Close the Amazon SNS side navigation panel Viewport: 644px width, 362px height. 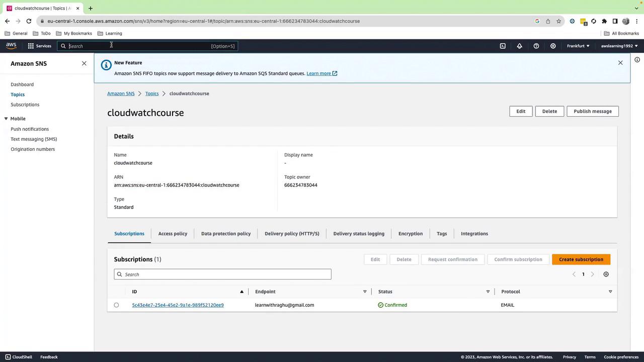[x=84, y=63]
